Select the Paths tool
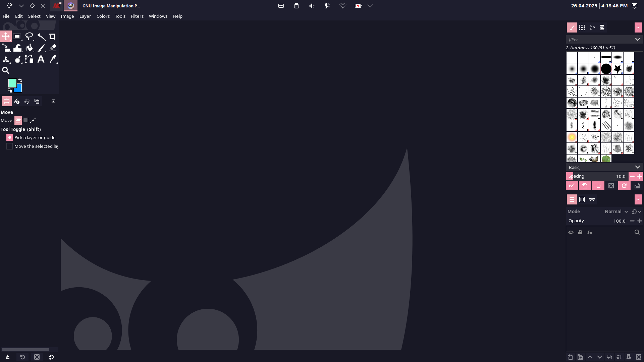This screenshot has height=362, width=644. (x=29, y=59)
